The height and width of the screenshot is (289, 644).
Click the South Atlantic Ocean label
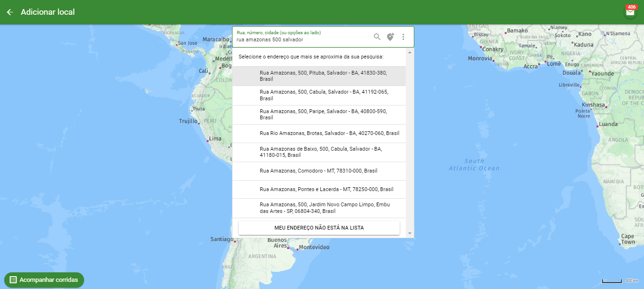tap(474, 164)
